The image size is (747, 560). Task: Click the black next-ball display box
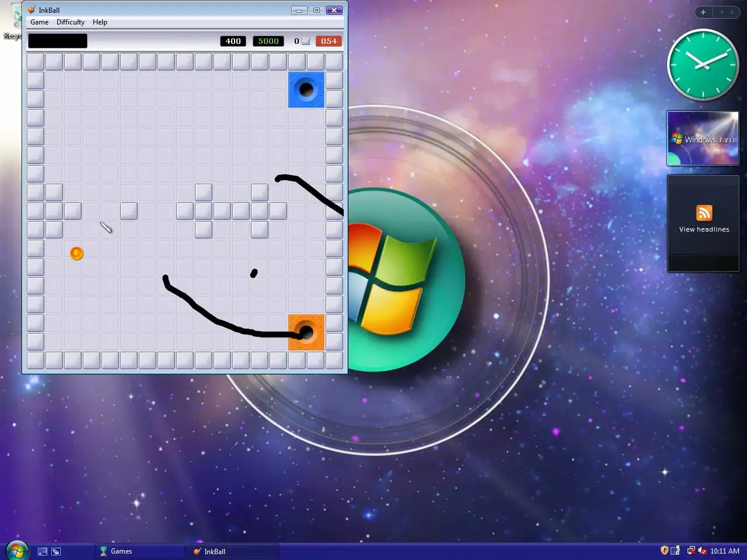click(x=58, y=41)
